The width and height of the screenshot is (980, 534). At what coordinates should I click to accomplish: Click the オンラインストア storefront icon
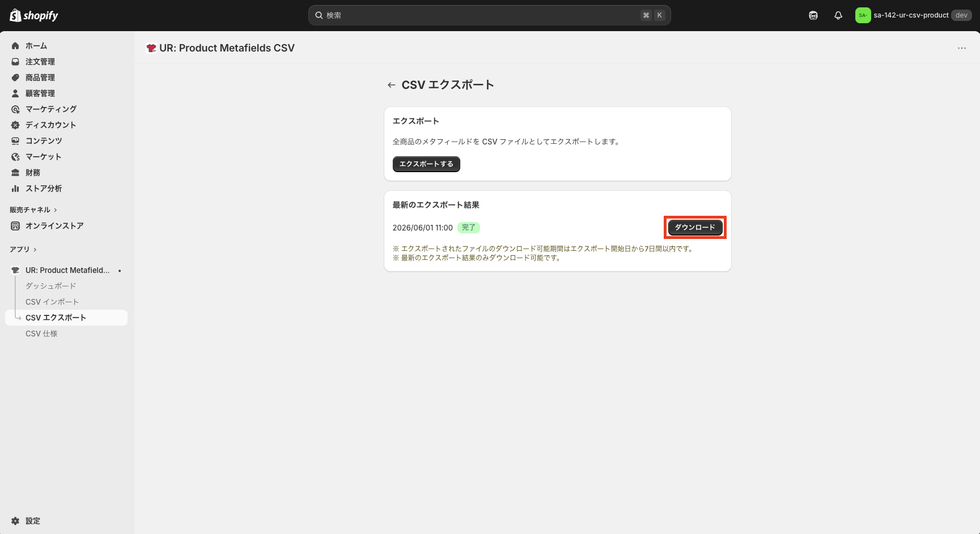(x=15, y=226)
